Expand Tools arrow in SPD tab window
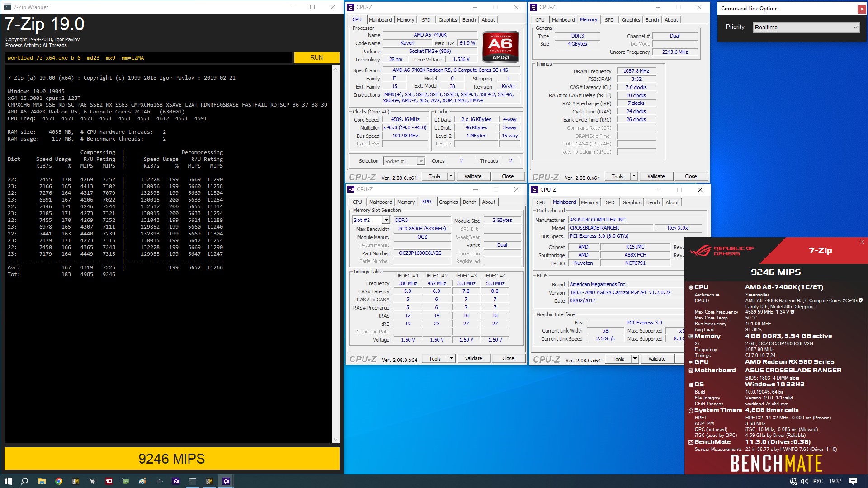 451,358
